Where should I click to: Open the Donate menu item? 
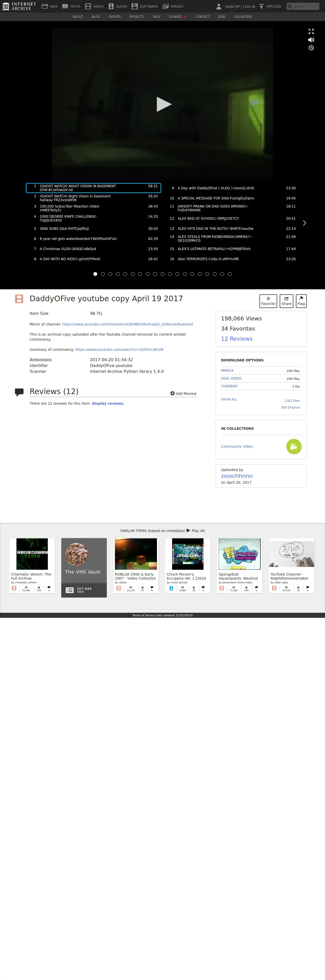pos(178,17)
